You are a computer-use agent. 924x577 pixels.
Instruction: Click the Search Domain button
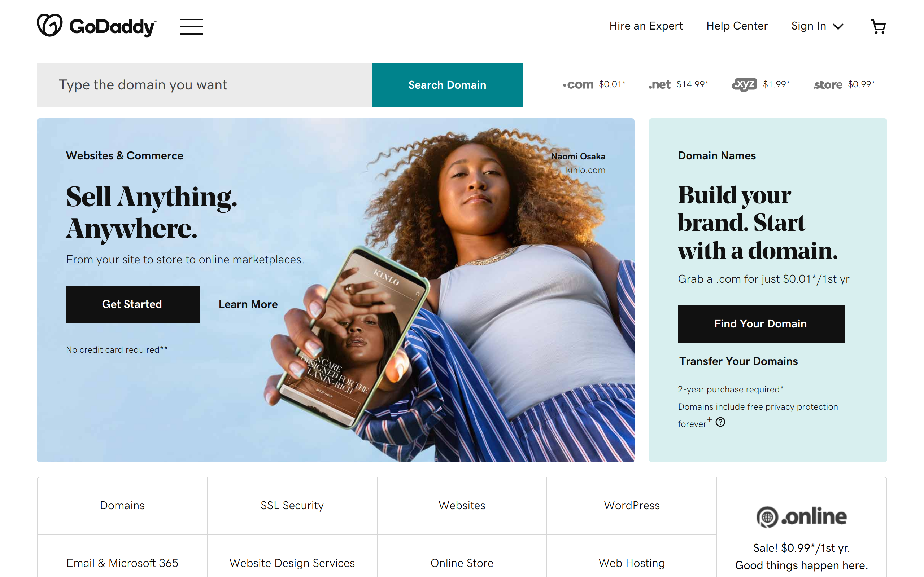[x=447, y=85]
